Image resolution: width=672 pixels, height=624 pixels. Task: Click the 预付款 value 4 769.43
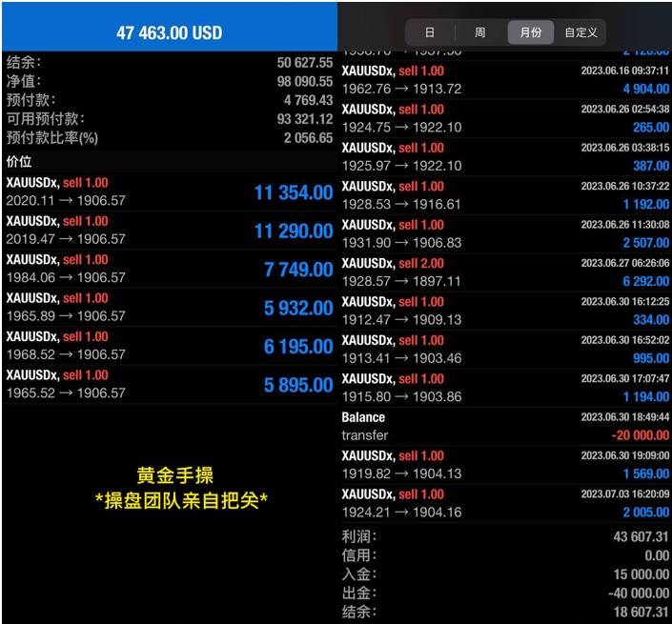[x=308, y=100]
